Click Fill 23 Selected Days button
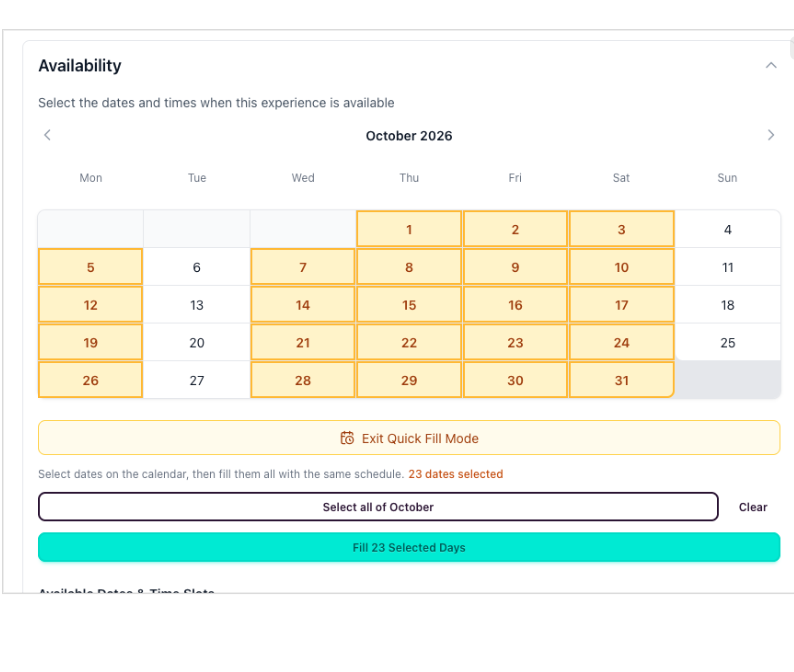Viewport: 794px width, 672px height. 409,547
